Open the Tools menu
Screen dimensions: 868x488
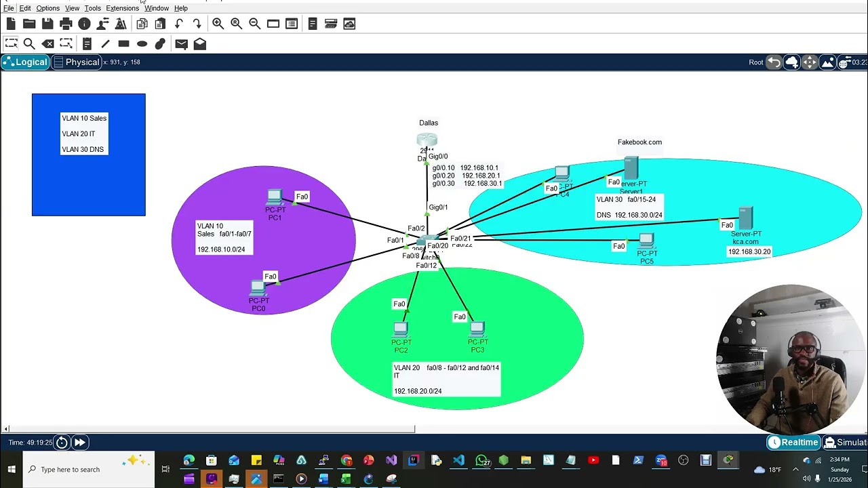coord(93,8)
